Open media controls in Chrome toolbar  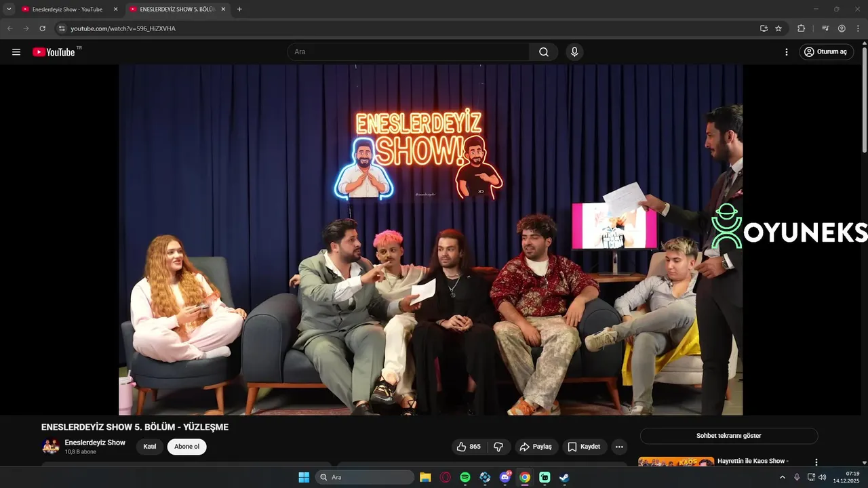pos(825,28)
